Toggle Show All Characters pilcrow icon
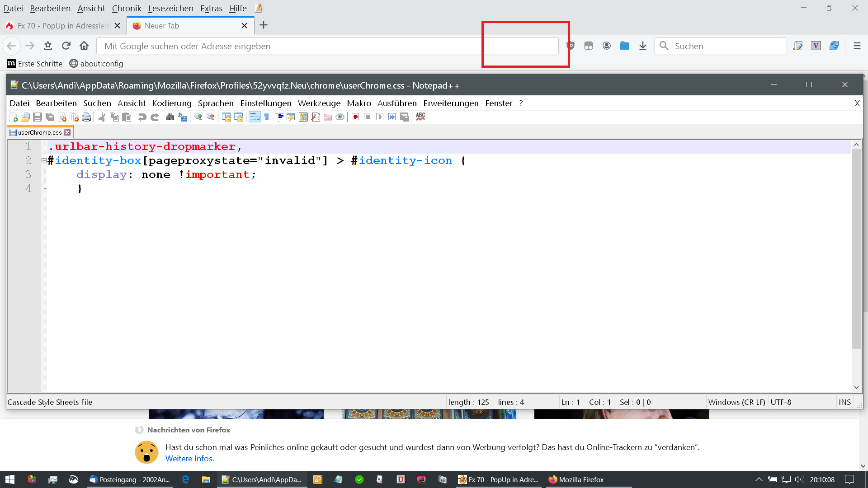Image resolution: width=868 pixels, height=488 pixels. [267, 117]
